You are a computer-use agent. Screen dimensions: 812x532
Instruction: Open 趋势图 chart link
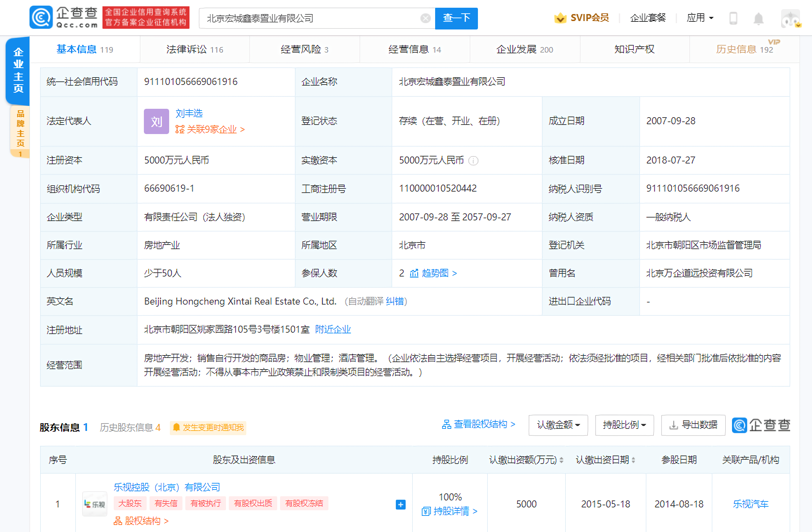(433, 273)
